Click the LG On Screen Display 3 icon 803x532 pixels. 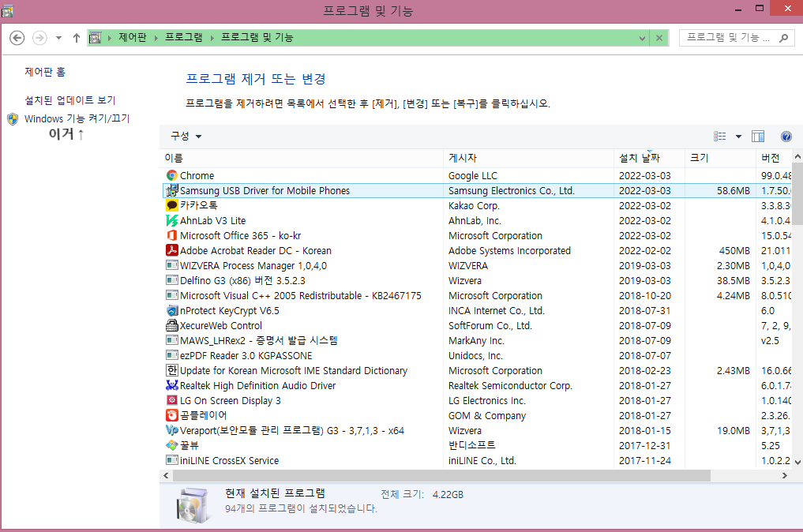(x=172, y=400)
